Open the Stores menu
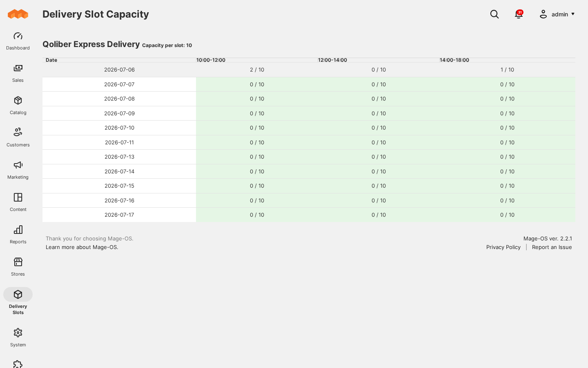Image resolution: width=588 pixels, height=368 pixels. point(18,267)
